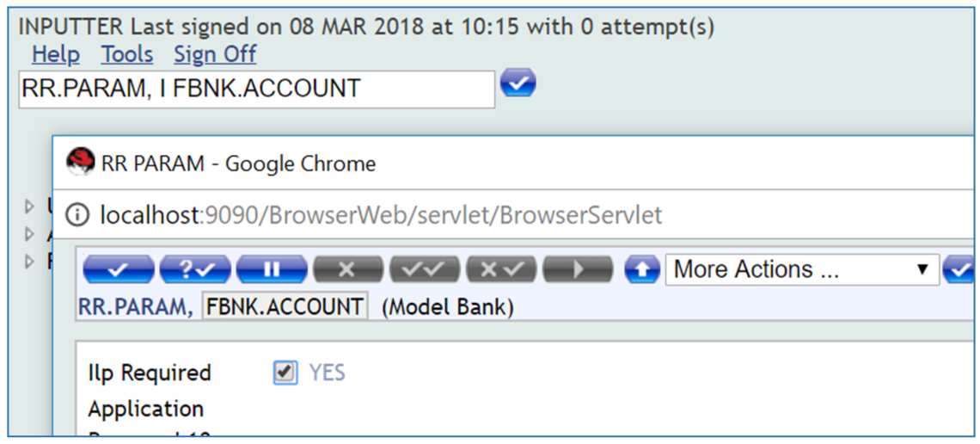Viewport: 980px width, 444px height.
Task: Click the site information icon in the address bar
Action: pos(77,214)
